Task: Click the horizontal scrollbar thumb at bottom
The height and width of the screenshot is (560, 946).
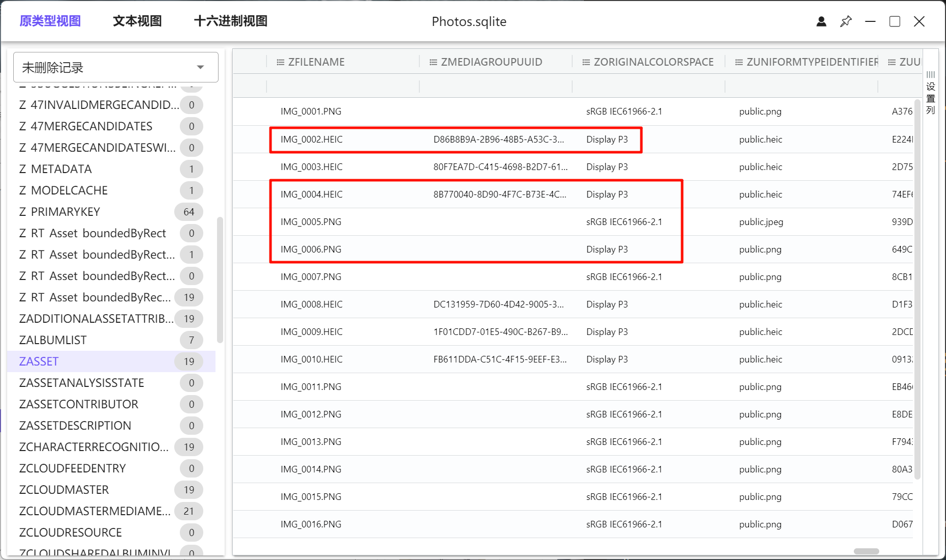Action: (x=866, y=551)
